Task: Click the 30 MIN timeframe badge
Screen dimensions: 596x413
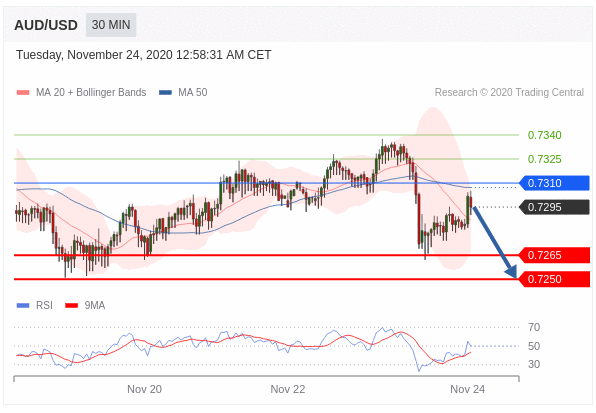Action: click(x=111, y=25)
